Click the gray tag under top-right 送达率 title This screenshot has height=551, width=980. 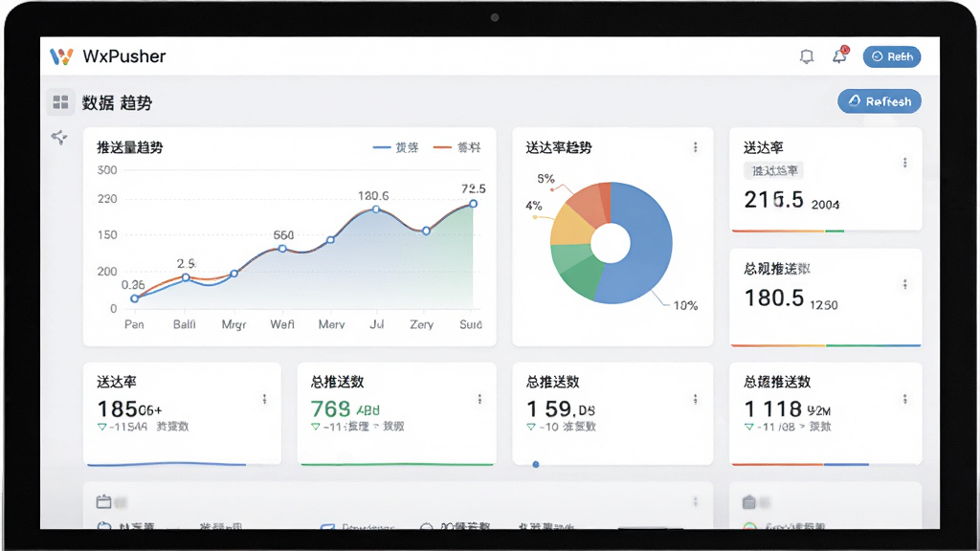773,170
